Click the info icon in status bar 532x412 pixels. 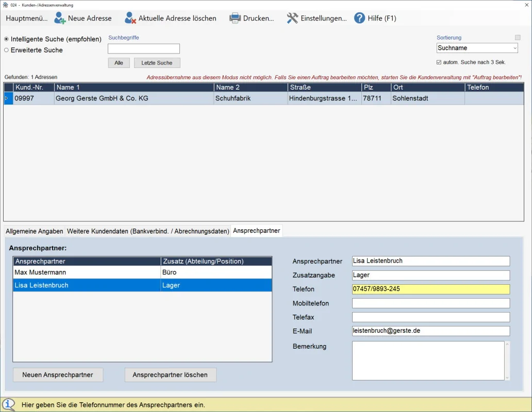pos(9,405)
